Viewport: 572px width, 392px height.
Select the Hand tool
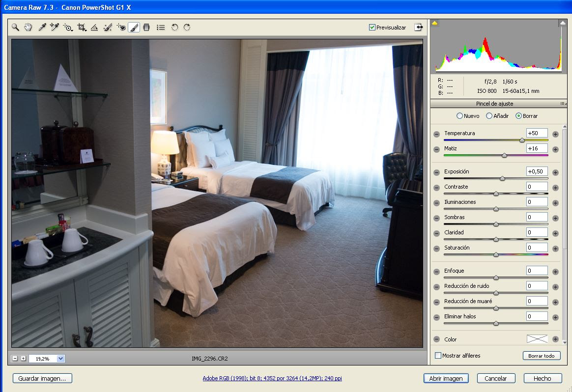click(x=28, y=28)
